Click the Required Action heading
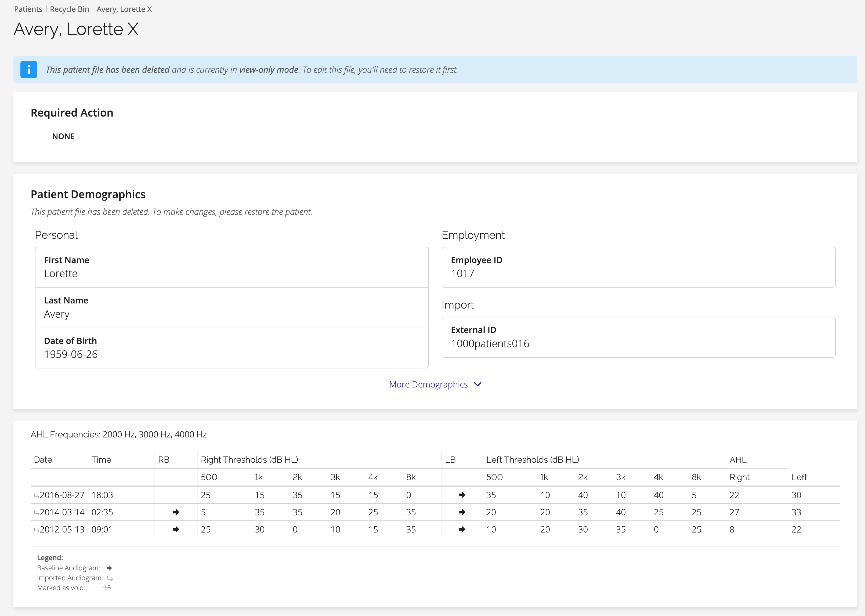Screen dimensions: 865x616 click(72, 113)
